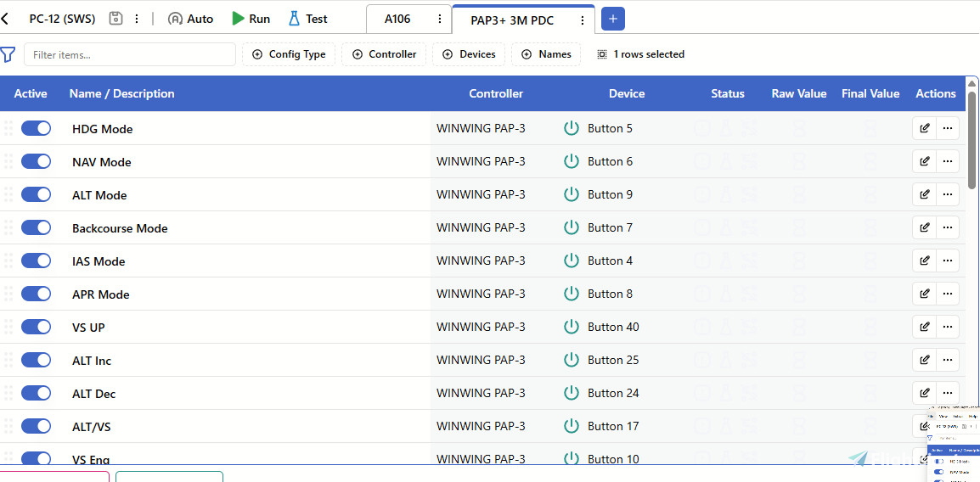The width and height of the screenshot is (980, 482).
Task: Open the project options three-dot menu
Action: (x=137, y=19)
